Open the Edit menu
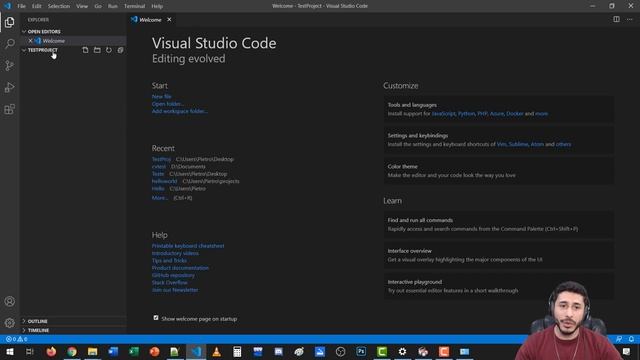640x360 pixels. click(x=37, y=6)
